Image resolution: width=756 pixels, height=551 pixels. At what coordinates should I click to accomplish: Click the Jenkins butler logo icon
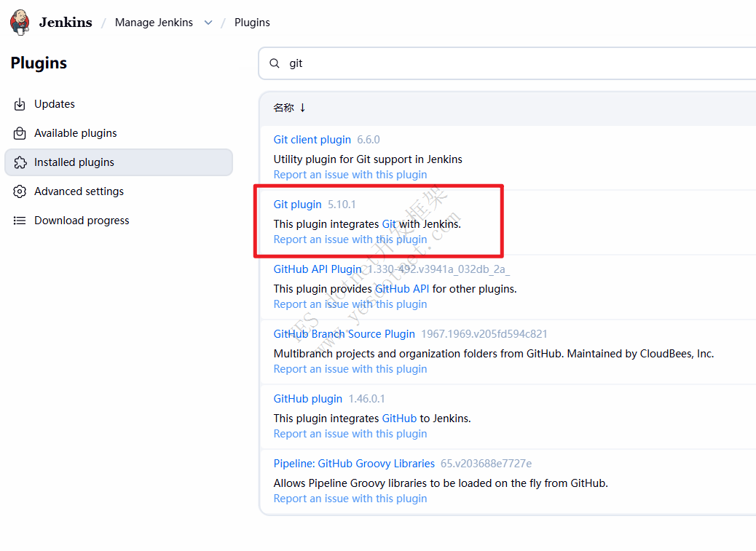(20, 22)
